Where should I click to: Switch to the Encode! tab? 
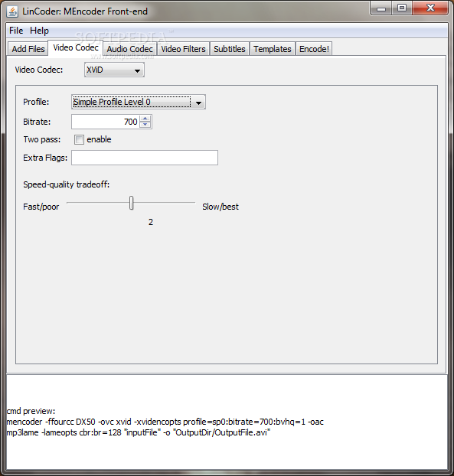(x=314, y=49)
